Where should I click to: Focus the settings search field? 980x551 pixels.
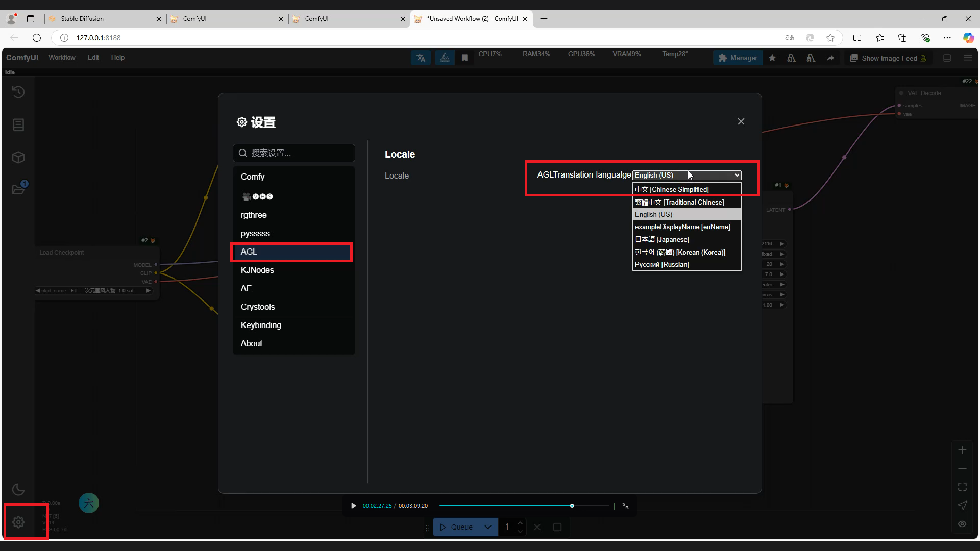pyautogui.click(x=294, y=154)
